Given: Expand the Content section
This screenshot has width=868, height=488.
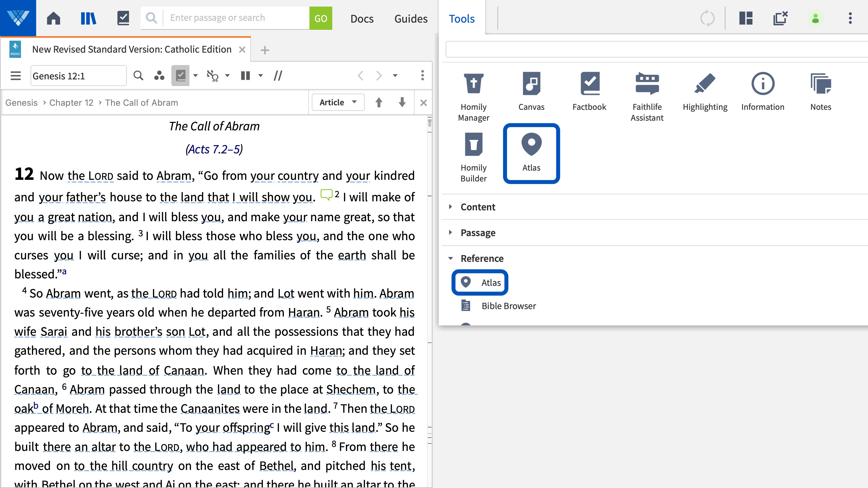Looking at the screenshot, I should coord(477,207).
